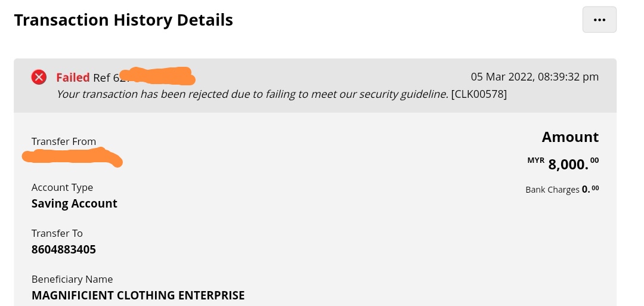
Task: Click the "Transfer To" label
Action: click(57, 233)
